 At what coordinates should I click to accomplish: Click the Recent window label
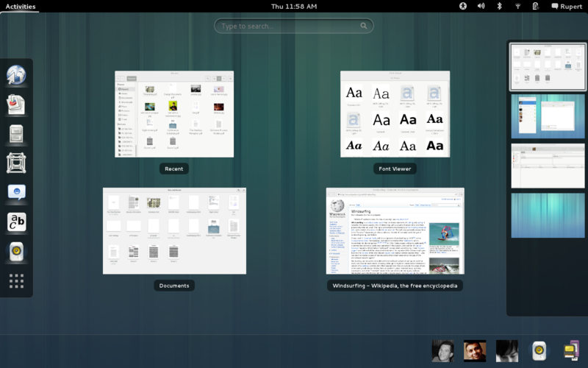pyautogui.click(x=174, y=169)
